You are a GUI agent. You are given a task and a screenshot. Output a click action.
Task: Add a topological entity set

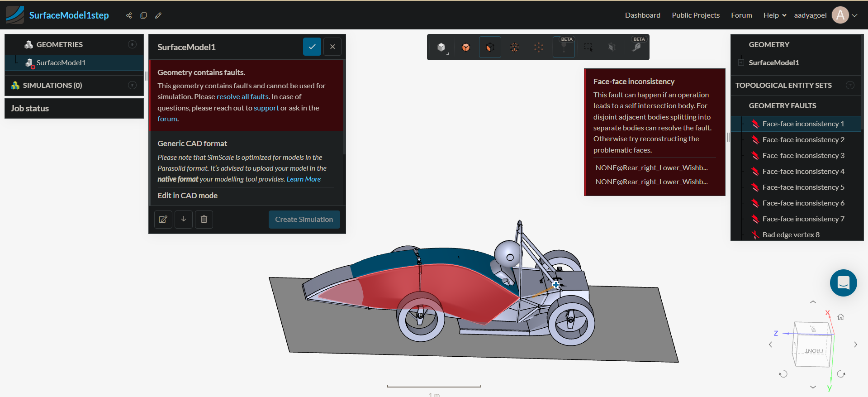(x=850, y=85)
